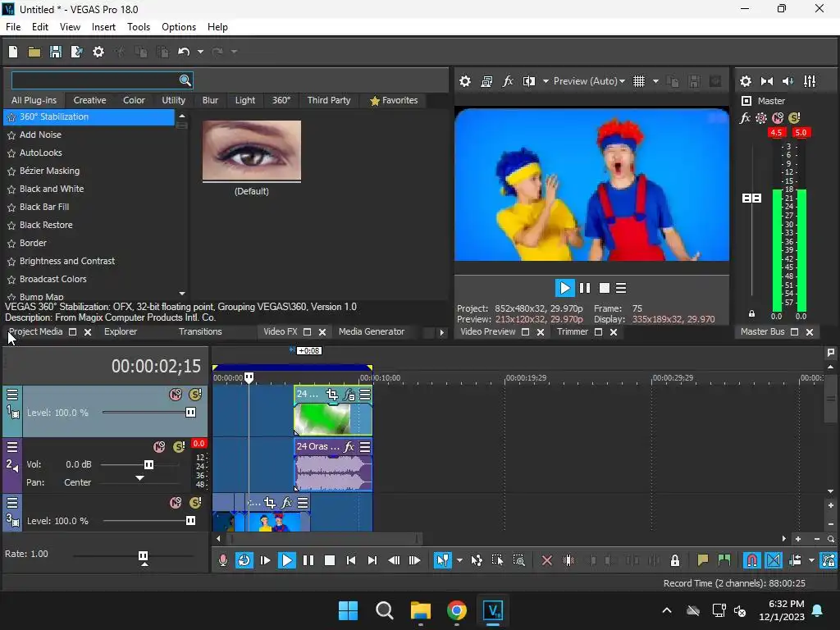This screenshot has height=630, width=840.
Task: Open the Undo history dropdown arrow
Action: pyautogui.click(x=200, y=52)
